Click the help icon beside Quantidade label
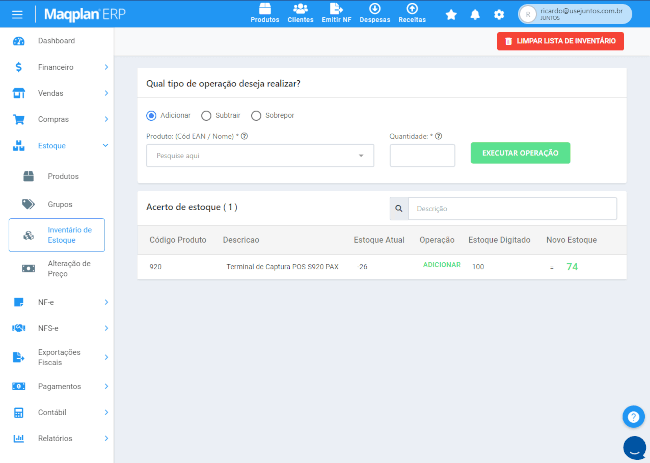The image size is (650, 463). (x=439, y=136)
